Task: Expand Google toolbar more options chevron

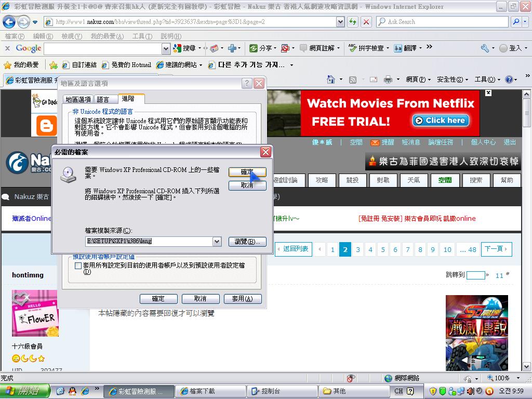Action: click(429, 47)
